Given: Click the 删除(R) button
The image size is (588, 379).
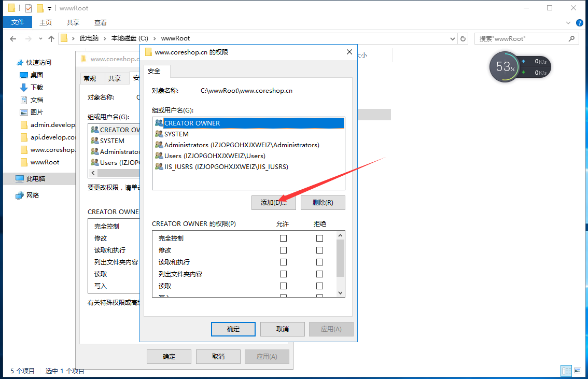Looking at the screenshot, I should 323,203.
